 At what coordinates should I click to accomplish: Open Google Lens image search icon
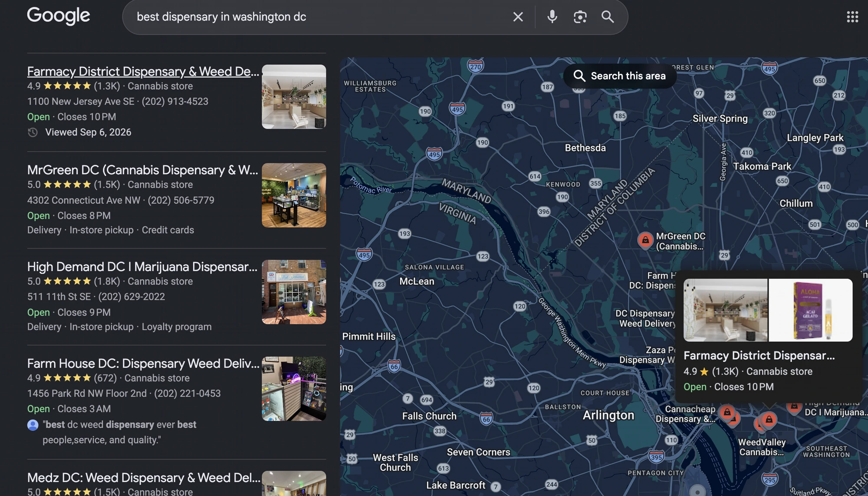click(580, 17)
